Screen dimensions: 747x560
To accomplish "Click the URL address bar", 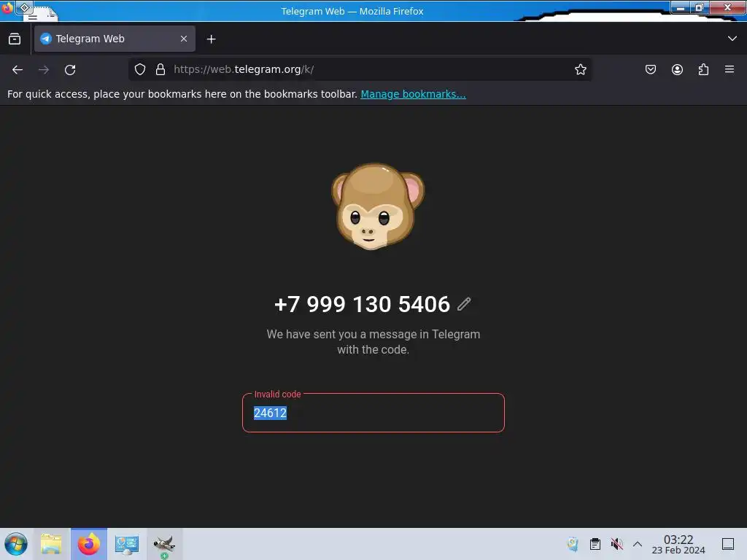I will [362, 69].
